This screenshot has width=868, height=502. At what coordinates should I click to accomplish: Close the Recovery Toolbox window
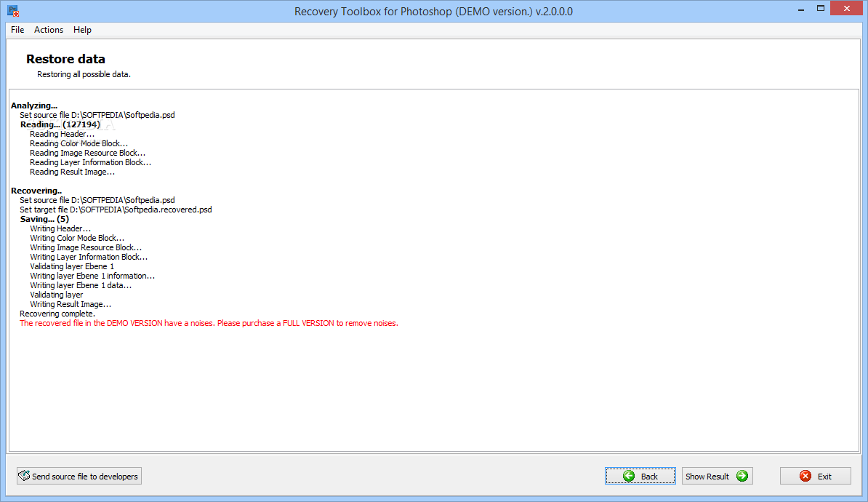[x=846, y=8]
